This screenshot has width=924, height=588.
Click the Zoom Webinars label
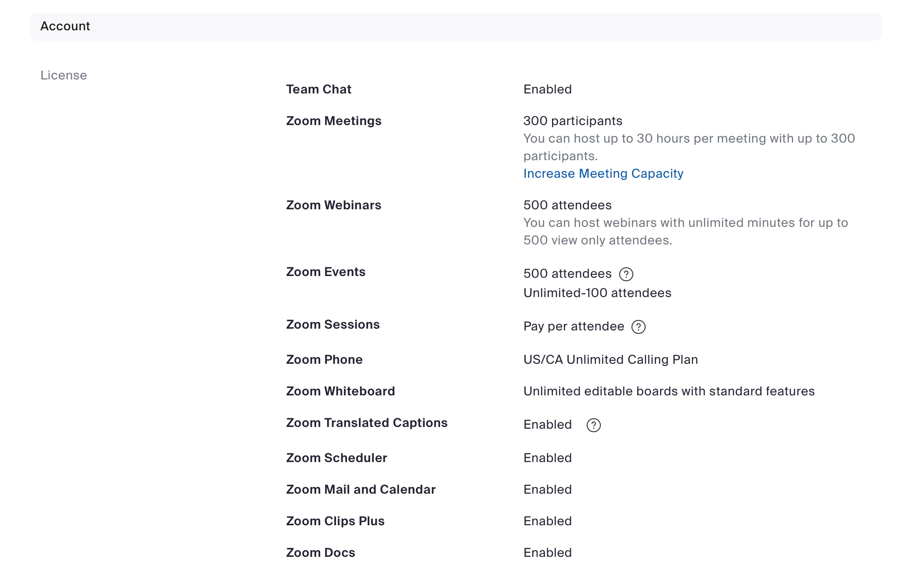coord(333,205)
